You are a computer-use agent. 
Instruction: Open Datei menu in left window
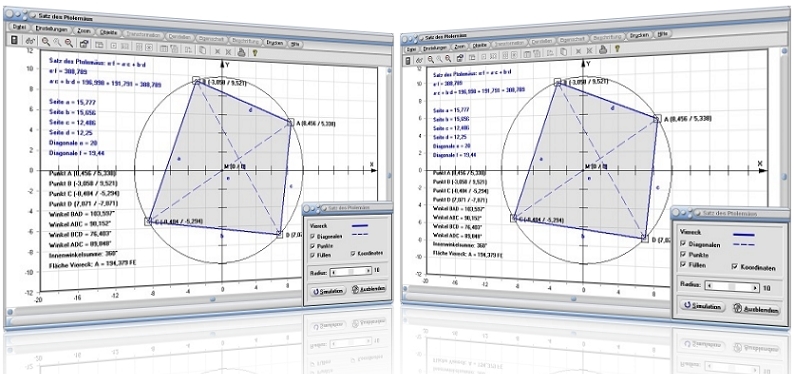pos(19,27)
